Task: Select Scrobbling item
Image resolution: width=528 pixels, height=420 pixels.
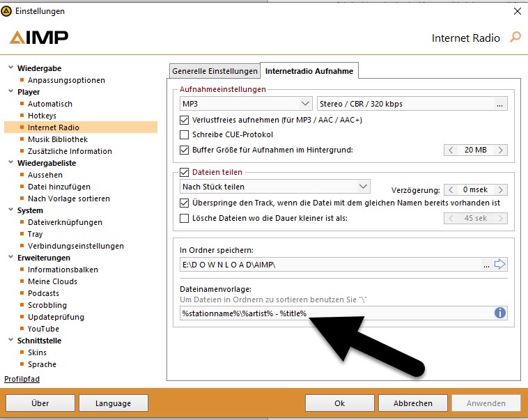Action: [47, 305]
